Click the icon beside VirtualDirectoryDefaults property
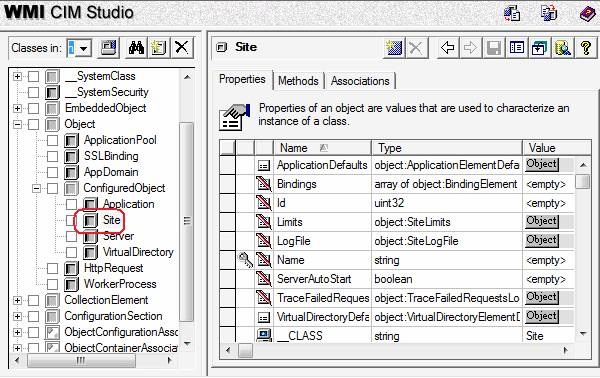Viewport: 600px width, 378px height. click(264, 317)
